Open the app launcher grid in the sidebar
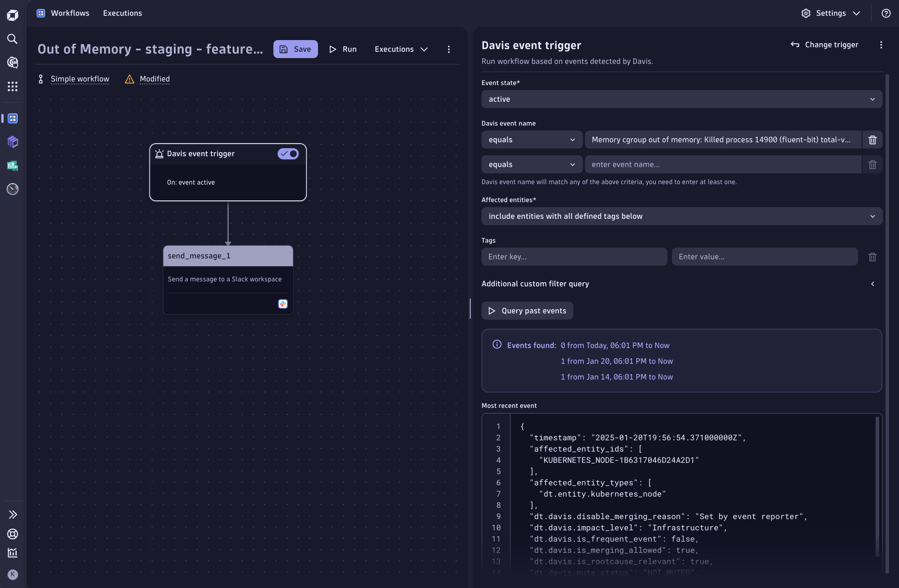899x588 pixels. coord(13,86)
